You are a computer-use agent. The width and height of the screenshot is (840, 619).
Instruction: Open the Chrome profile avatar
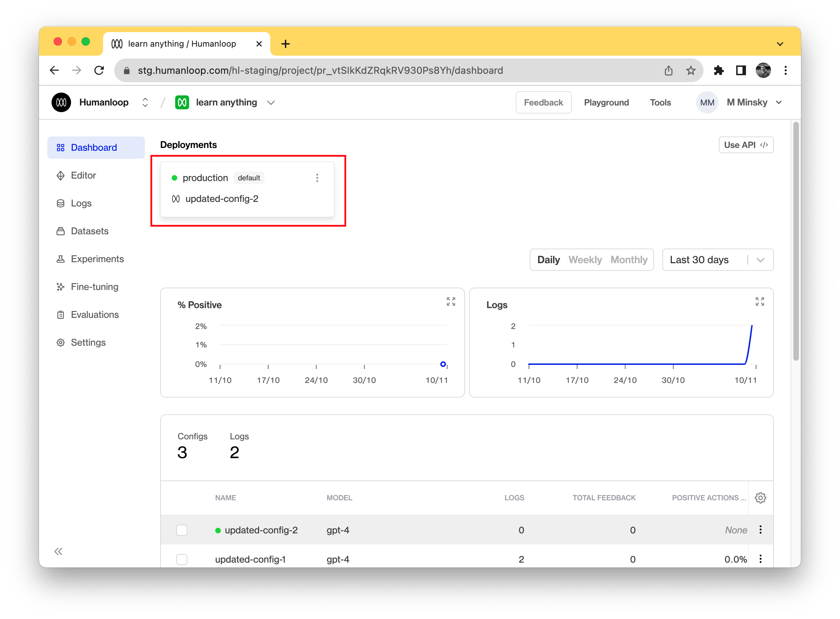tap(763, 70)
